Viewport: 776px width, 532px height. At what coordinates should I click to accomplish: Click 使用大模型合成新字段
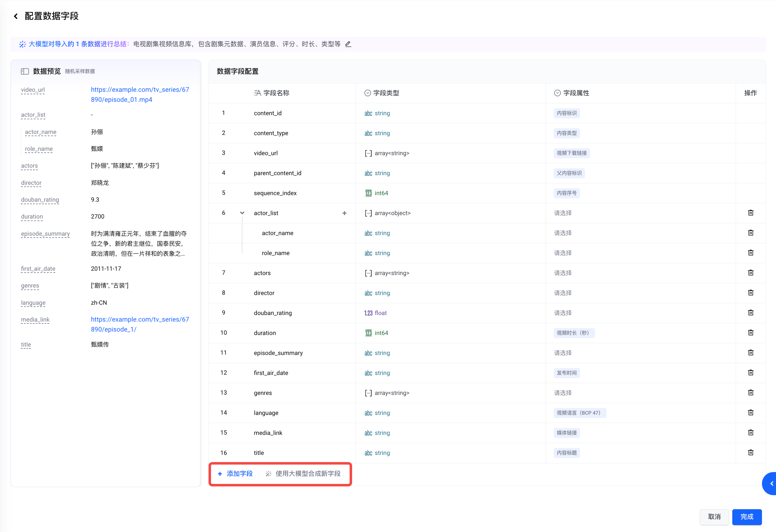[x=303, y=474]
